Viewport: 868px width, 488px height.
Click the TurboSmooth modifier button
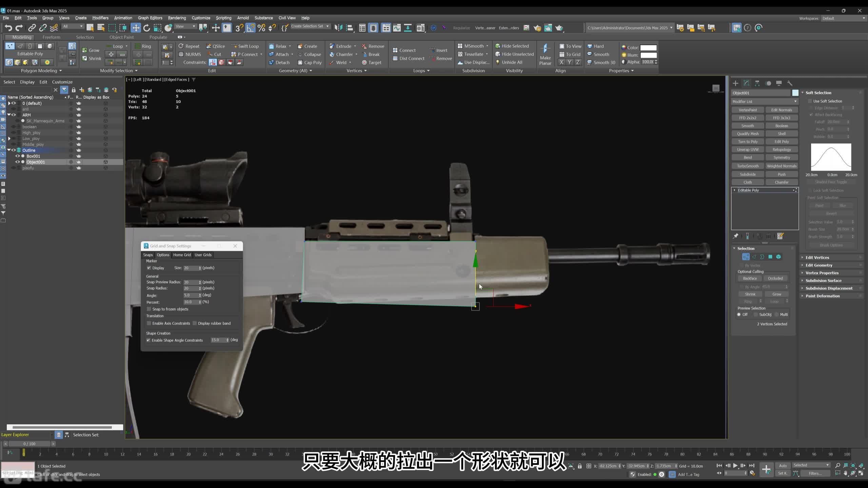(x=748, y=166)
